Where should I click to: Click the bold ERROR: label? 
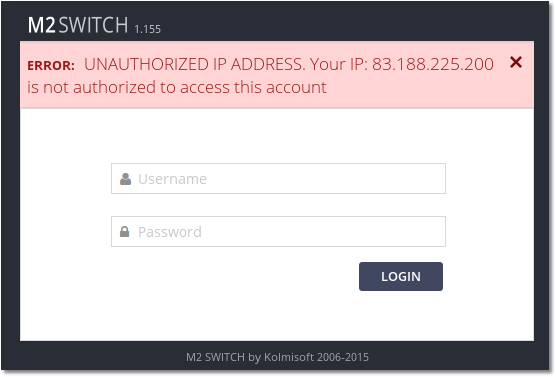point(51,66)
